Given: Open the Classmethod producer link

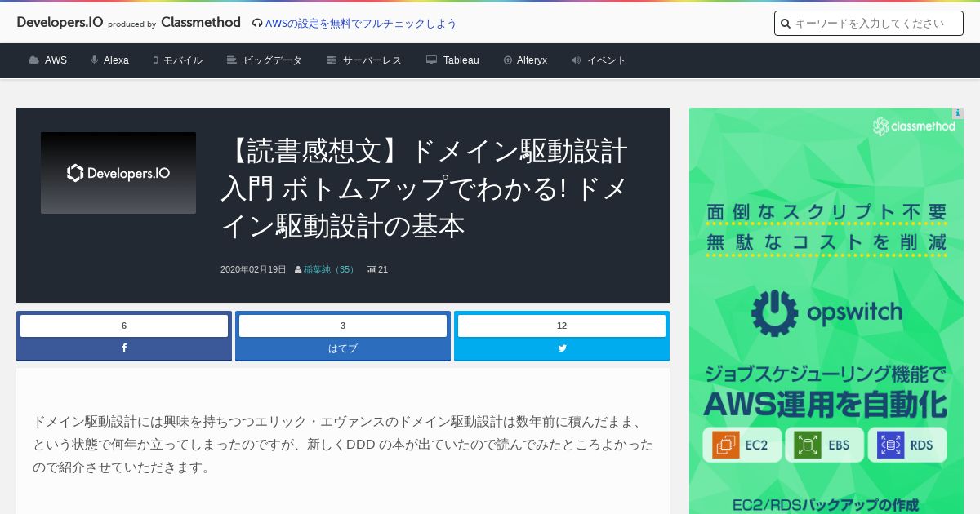Looking at the screenshot, I should 201,23.
